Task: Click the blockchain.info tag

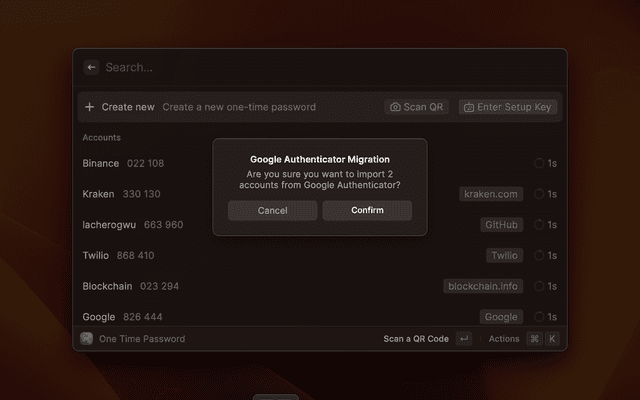Action: 483,286
